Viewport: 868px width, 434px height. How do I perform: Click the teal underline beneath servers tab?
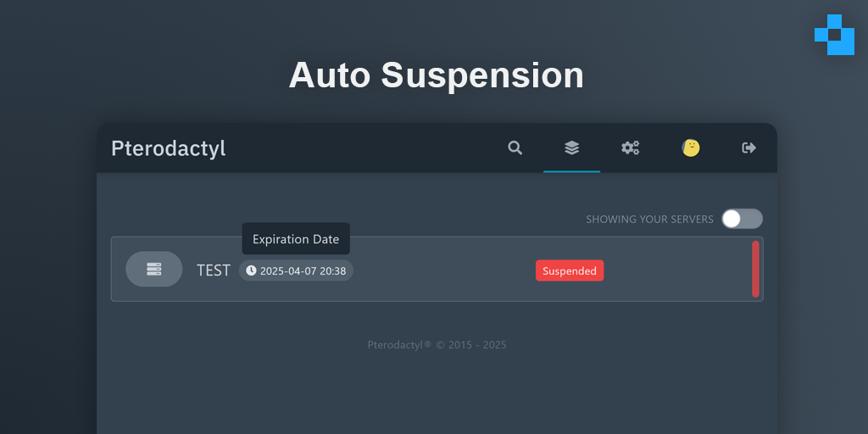(572, 171)
